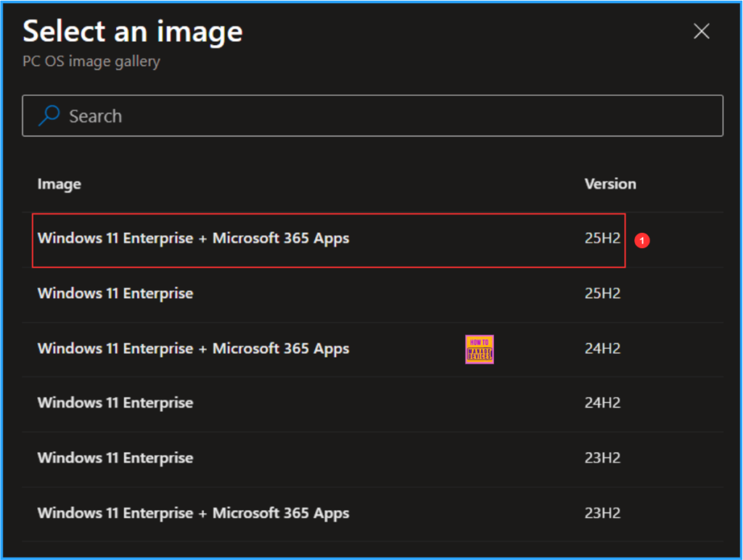Click the How To Manage Devices logo
This screenshot has width=743, height=560.
point(480,349)
